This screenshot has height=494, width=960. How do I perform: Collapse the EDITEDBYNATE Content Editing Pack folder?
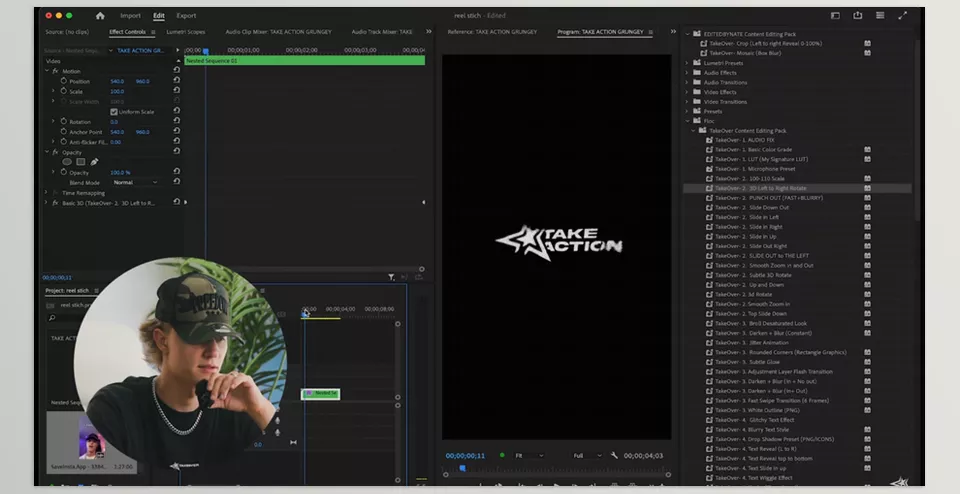click(687, 34)
